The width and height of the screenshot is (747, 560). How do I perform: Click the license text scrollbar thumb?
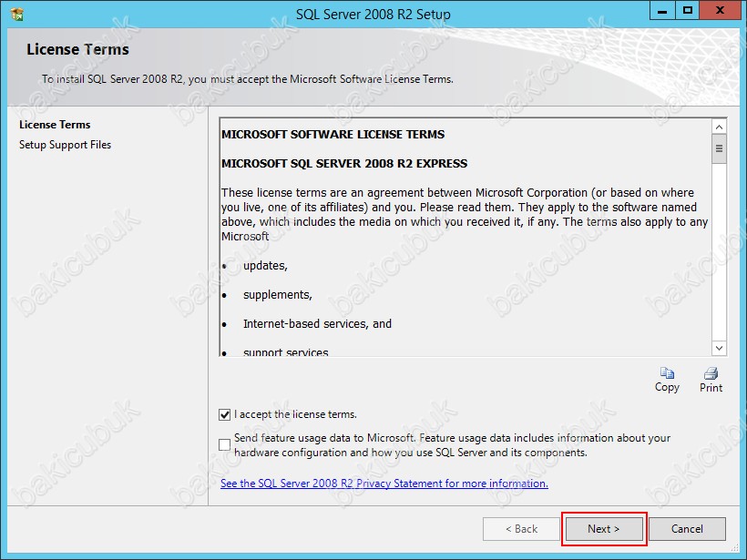tap(719, 149)
